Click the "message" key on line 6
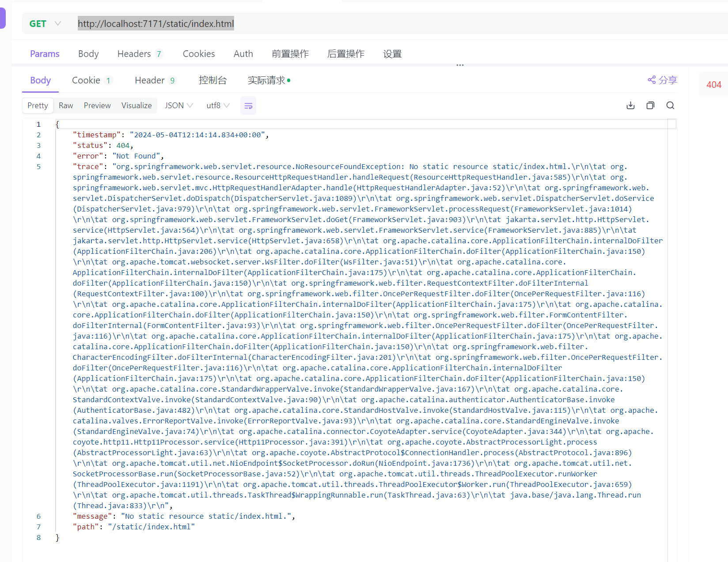Screen dimensions: 728x562 (92, 517)
